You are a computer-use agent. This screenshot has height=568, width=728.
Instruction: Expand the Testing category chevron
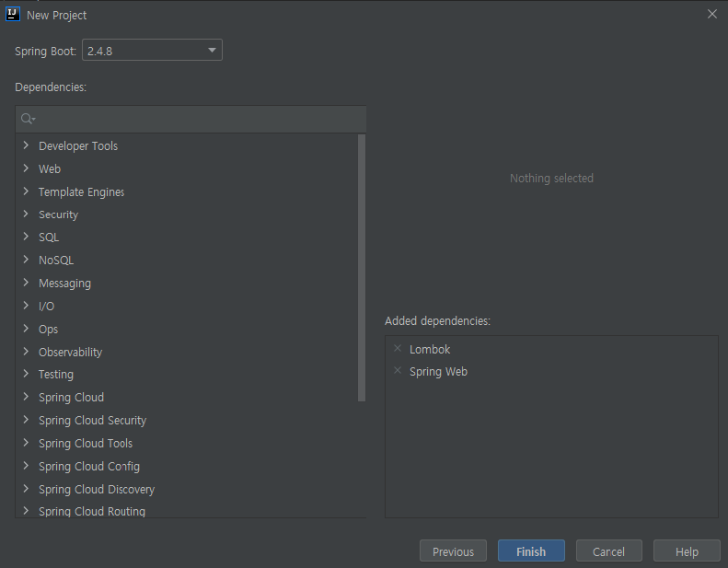click(x=26, y=374)
